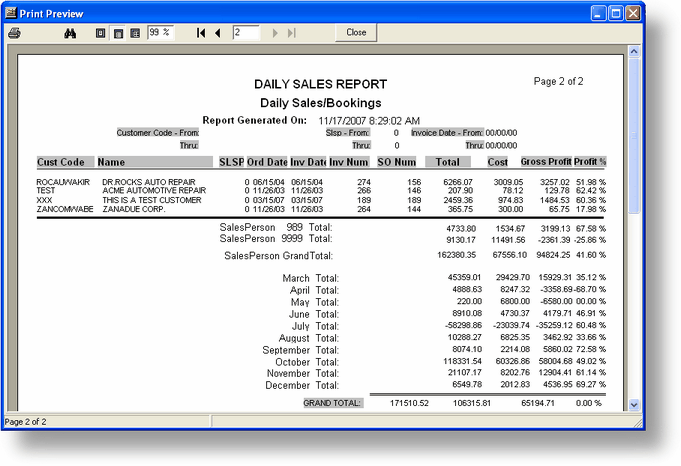Click the December Total row label
Screen dimensions: 681x466
[x=302, y=385]
